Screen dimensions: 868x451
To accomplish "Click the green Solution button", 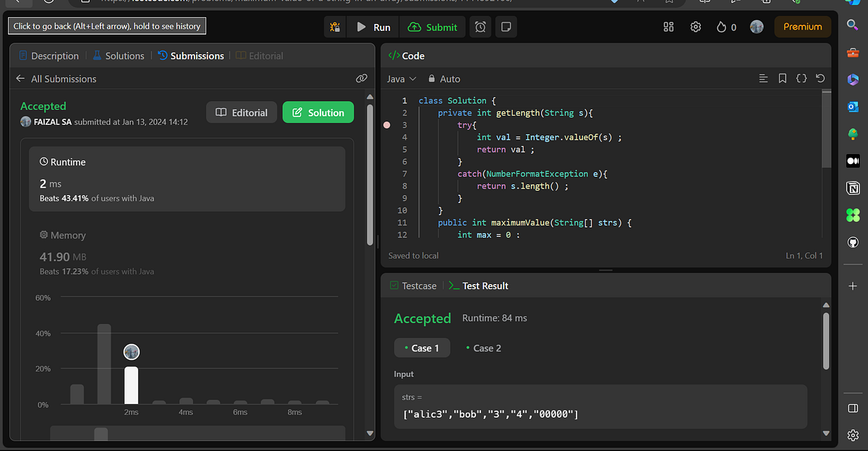I will (x=318, y=112).
